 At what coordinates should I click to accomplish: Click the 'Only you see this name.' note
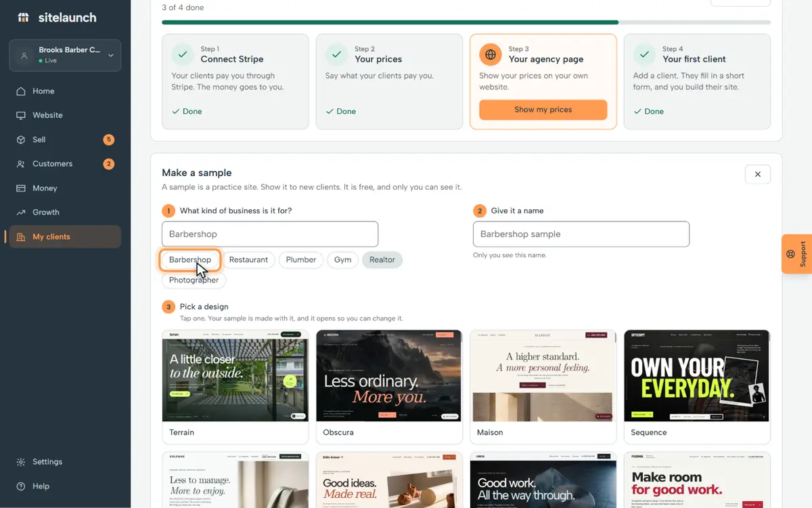[510, 255]
